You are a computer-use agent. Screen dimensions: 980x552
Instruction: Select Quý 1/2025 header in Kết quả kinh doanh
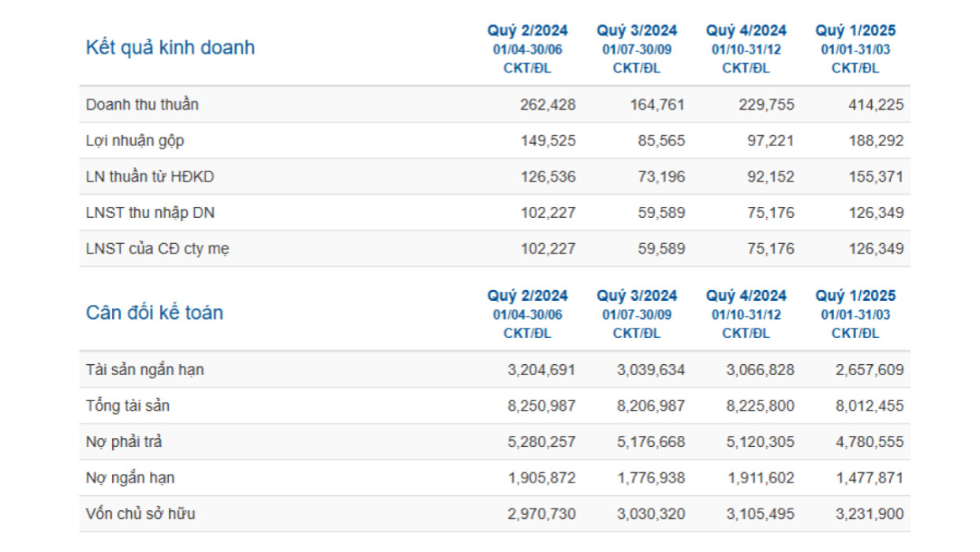pos(855,31)
